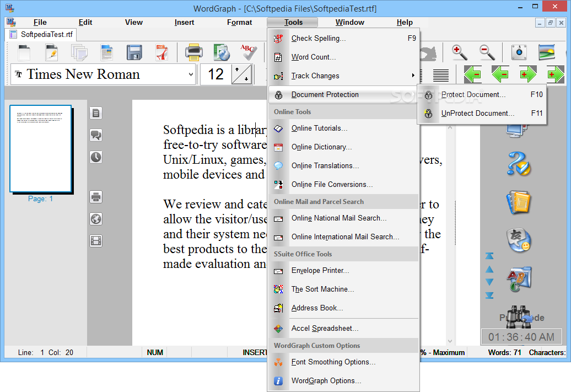This screenshot has height=392, width=571.
Task: Click the blue down arrow navigation button
Action: 489,282
